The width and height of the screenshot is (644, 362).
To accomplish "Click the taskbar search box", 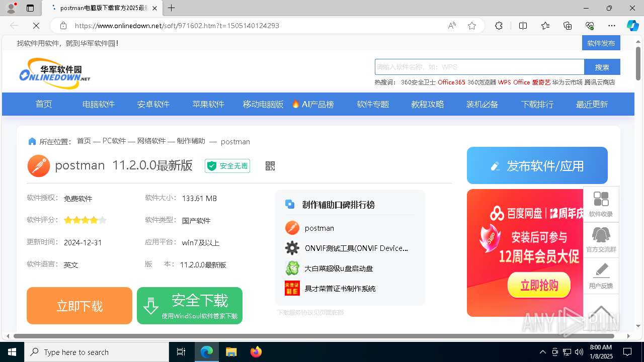I will 97,352.
